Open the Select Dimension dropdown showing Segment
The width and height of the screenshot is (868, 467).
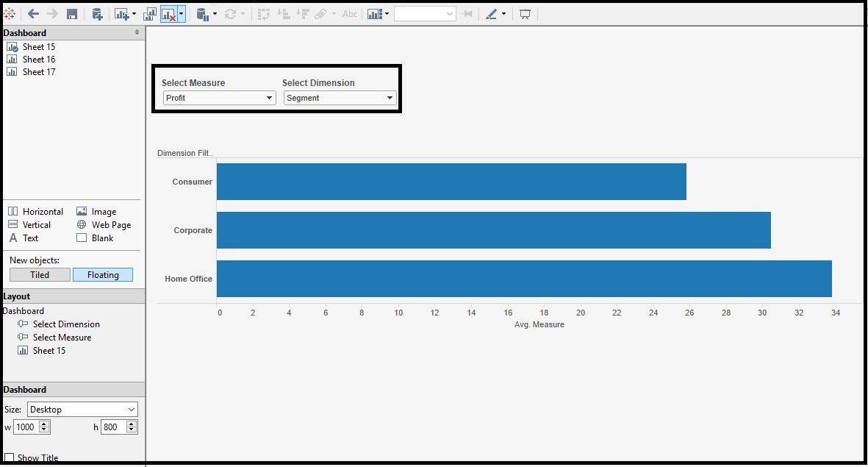coord(339,97)
